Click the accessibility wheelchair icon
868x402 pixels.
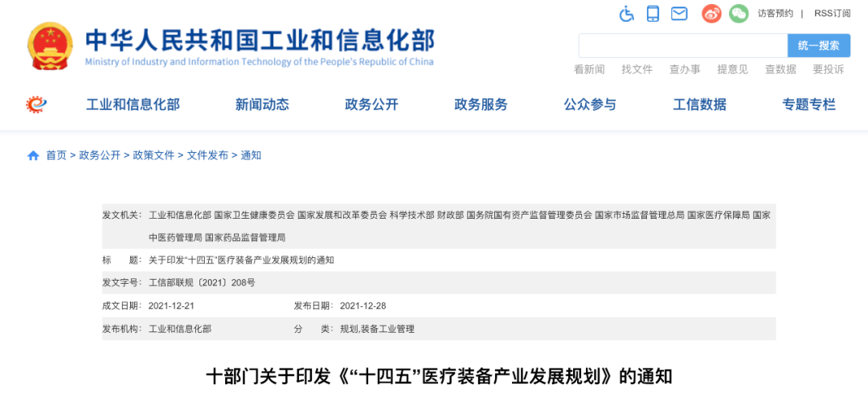click(627, 14)
